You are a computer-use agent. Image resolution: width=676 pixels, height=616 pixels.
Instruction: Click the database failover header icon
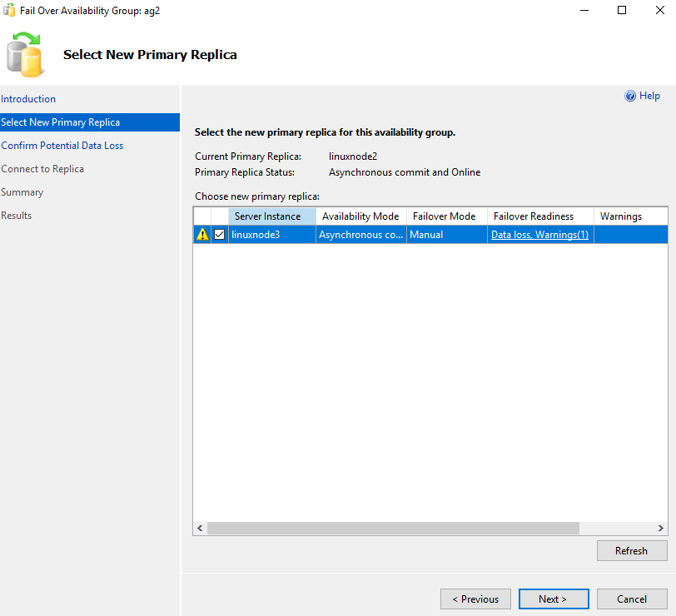pos(25,55)
